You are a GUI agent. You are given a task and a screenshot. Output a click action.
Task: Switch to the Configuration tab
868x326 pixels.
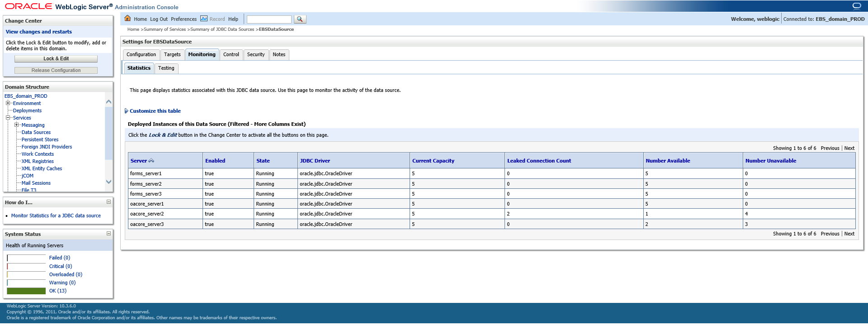[x=141, y=55]
